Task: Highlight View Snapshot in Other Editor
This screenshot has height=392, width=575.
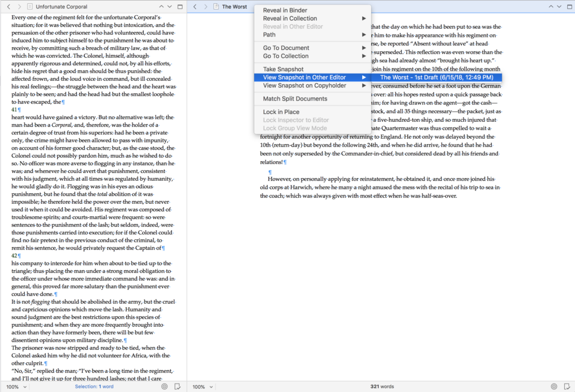Action: 312,78
